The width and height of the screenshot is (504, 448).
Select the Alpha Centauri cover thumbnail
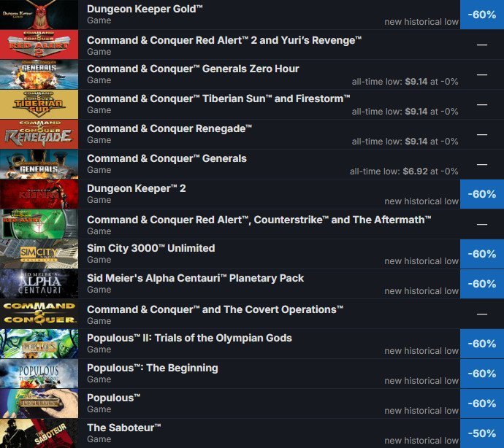point(39,284)
